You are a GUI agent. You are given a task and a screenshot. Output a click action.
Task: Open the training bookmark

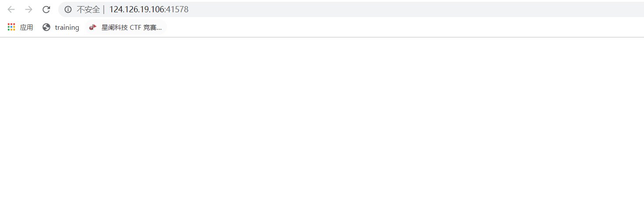click(x=67, y=27)
